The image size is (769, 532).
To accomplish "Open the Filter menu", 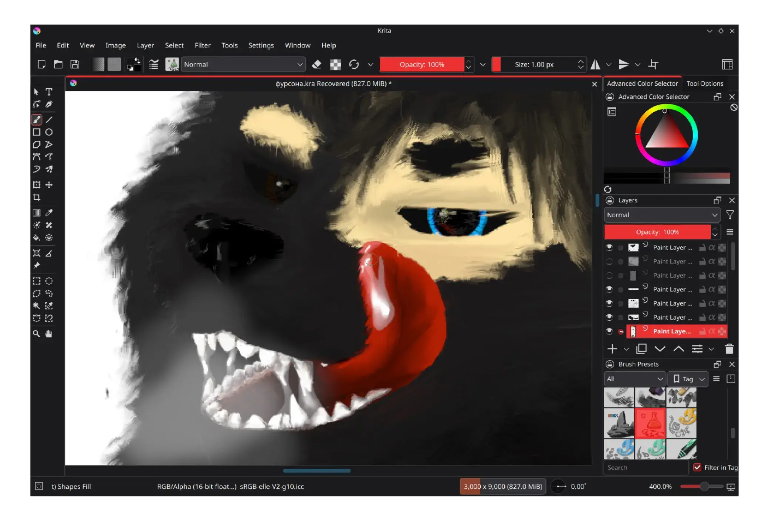I will click(203, 45).
